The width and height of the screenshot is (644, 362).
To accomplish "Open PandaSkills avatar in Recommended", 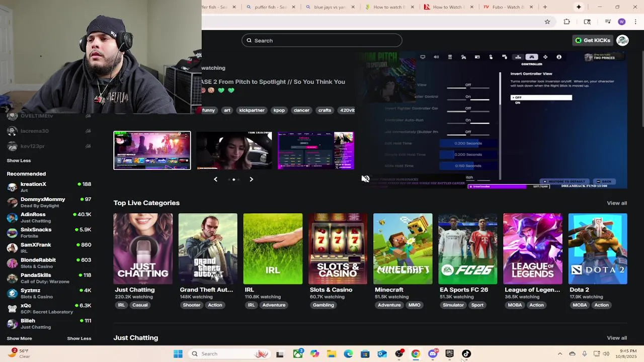I will coord(12,278).
